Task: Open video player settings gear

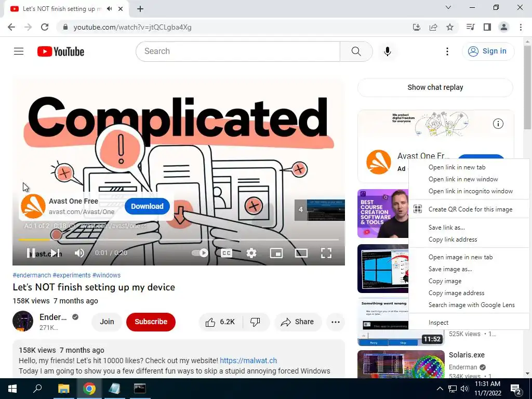Action: point(251,253)
